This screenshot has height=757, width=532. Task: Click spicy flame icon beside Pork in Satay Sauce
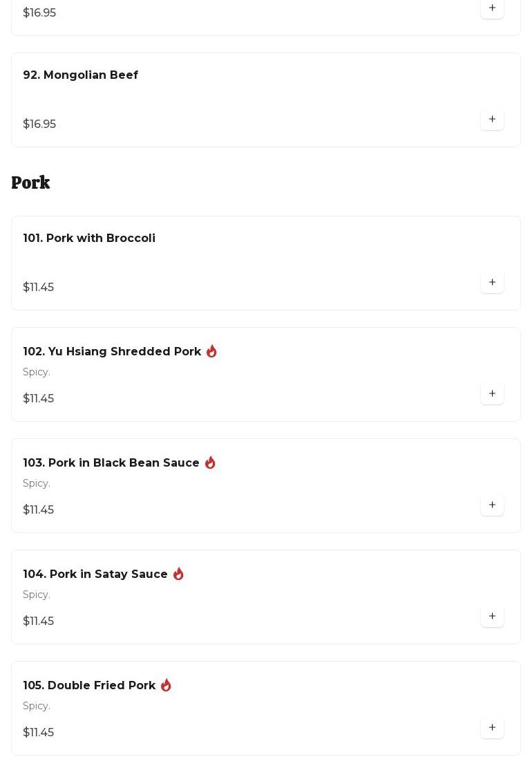(178, 574)
